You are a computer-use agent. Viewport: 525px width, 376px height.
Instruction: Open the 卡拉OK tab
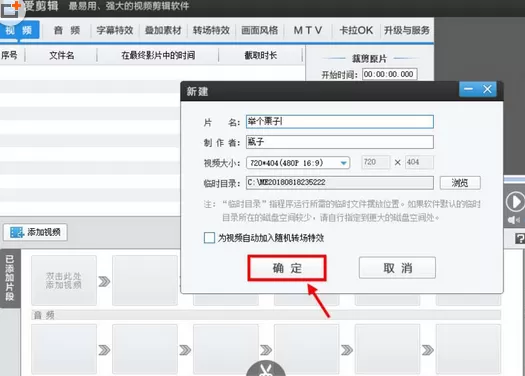(356, 30)
